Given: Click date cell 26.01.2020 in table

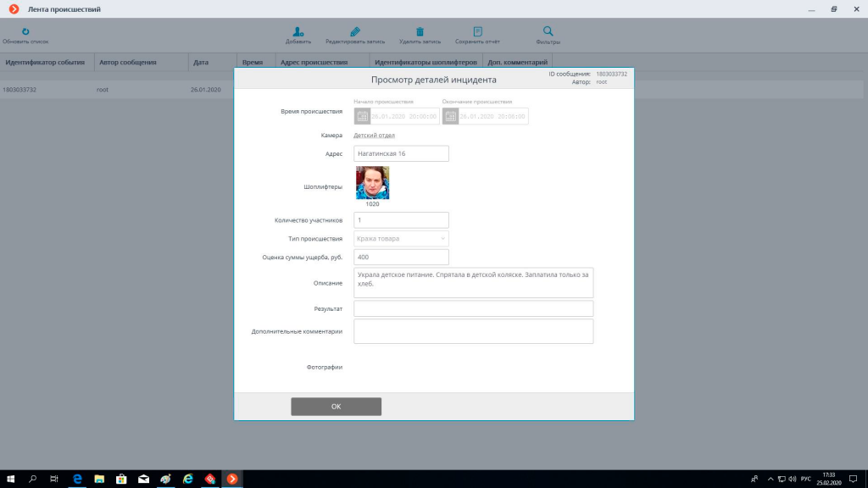Looking at the screenshot, I should tap(205, 90).
